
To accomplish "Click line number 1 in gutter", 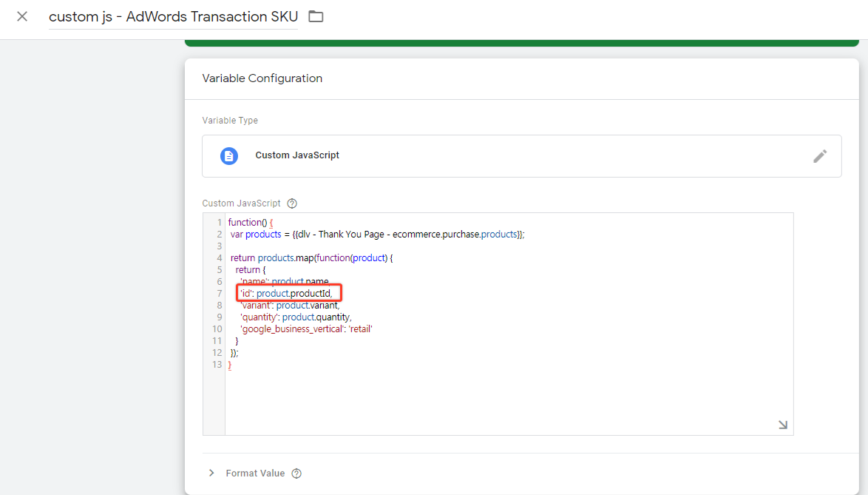I will click(x=219, y=222).
